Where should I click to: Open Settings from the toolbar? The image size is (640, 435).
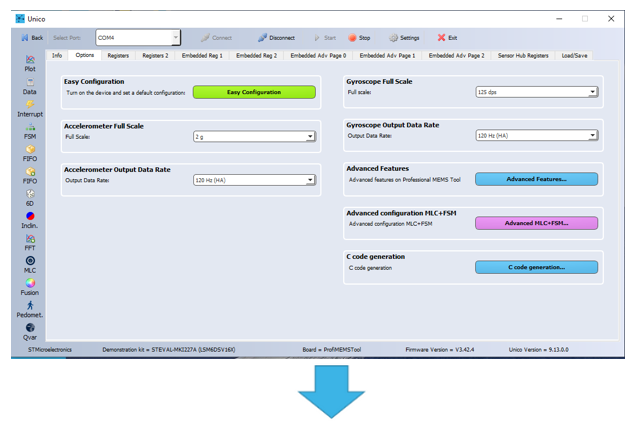[404, 38]
